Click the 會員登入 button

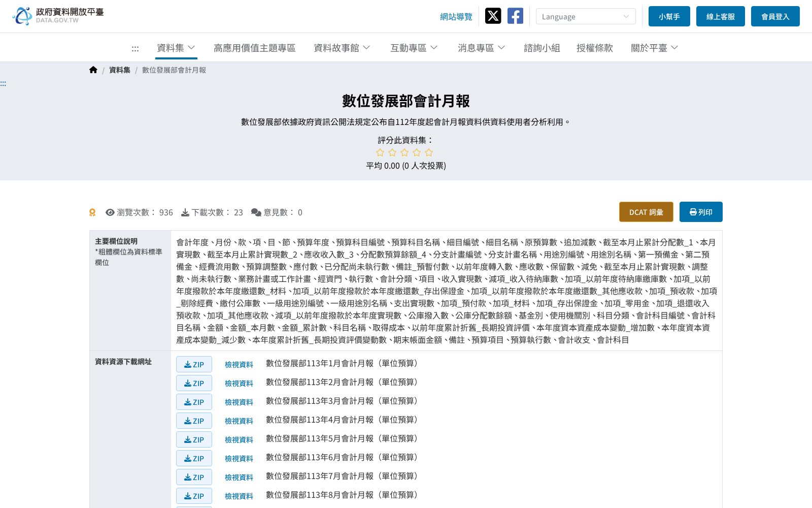click(x=775, y=16)
